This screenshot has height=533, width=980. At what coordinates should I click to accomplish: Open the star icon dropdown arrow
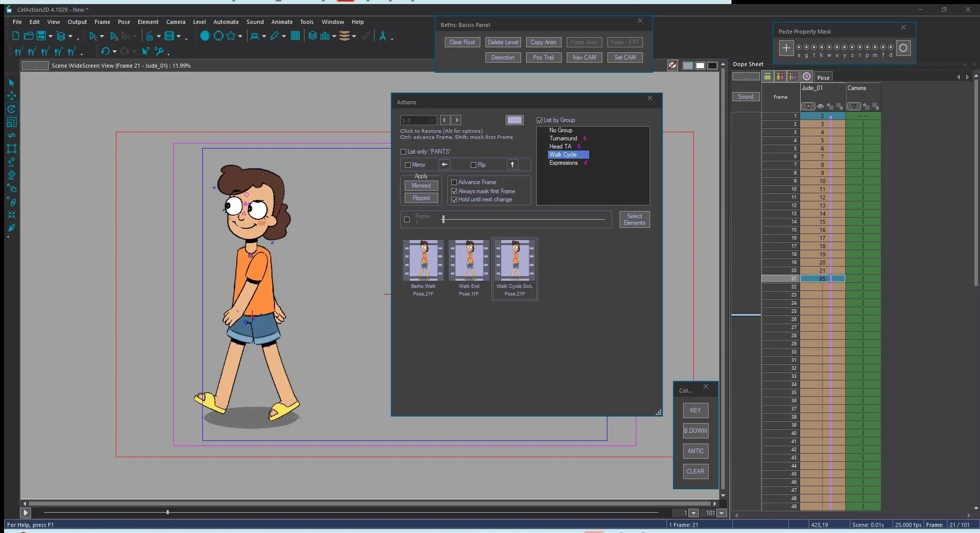click(240, 37)
